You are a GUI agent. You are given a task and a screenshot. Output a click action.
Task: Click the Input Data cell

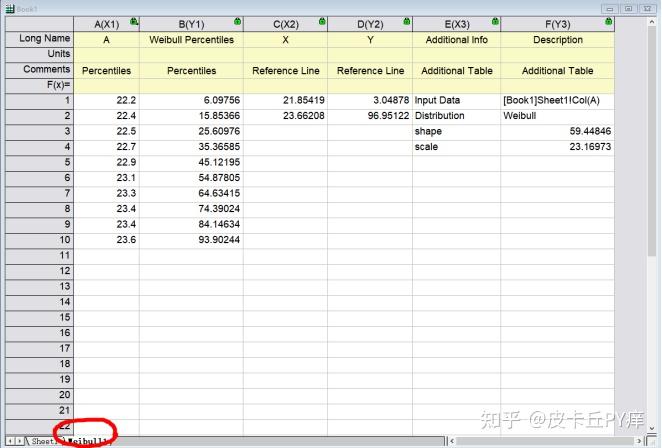pyautogui.click(x=456, y=100)
